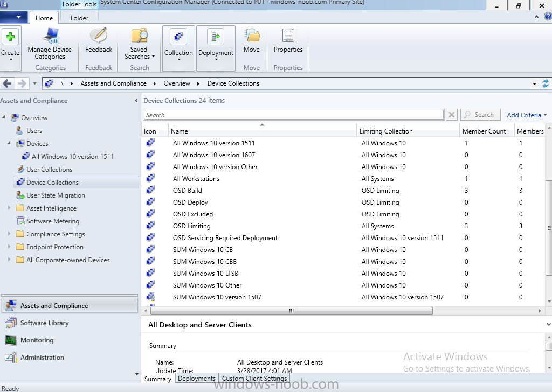Clear search with the X button
This screenshot has width=552, height=392.
452,115
